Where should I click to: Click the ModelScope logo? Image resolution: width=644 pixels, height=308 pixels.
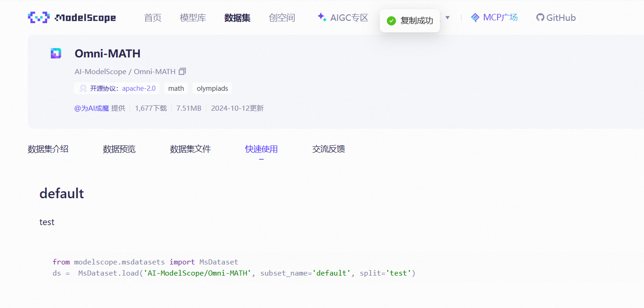(x=72, y=18)
